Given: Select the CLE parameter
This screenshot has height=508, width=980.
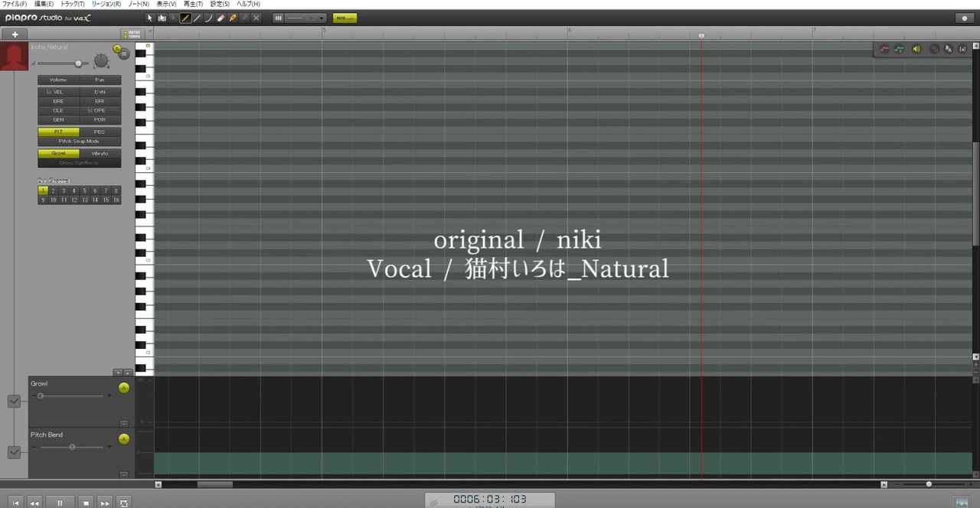Looking at the screenshot, I should coord(58,110).
